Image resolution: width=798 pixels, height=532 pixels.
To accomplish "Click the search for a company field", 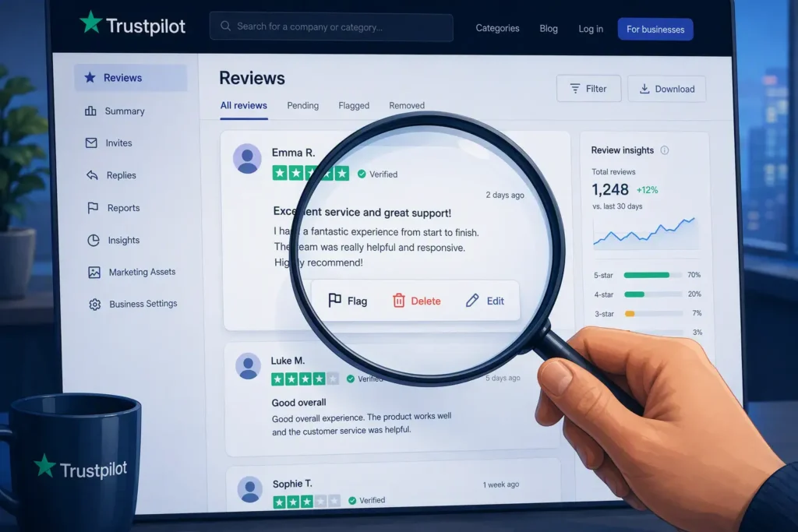I will pos(331,27).
